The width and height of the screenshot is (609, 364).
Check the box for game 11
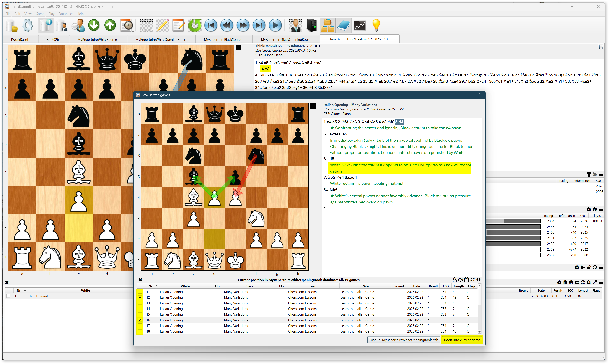click(140, 292)
